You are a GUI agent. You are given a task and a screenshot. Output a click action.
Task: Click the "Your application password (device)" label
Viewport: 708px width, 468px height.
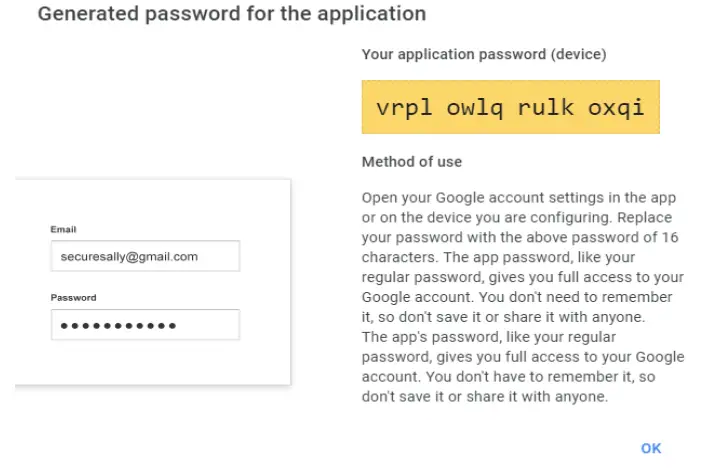tap(484, 54)
